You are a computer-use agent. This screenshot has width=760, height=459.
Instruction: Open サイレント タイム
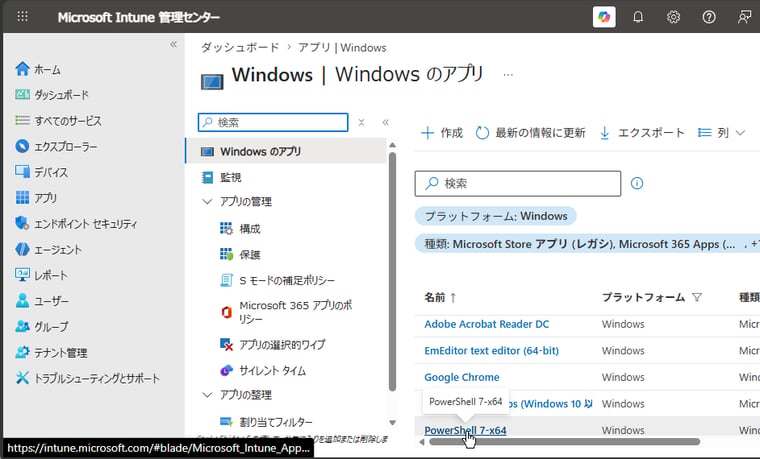point(263,371)
